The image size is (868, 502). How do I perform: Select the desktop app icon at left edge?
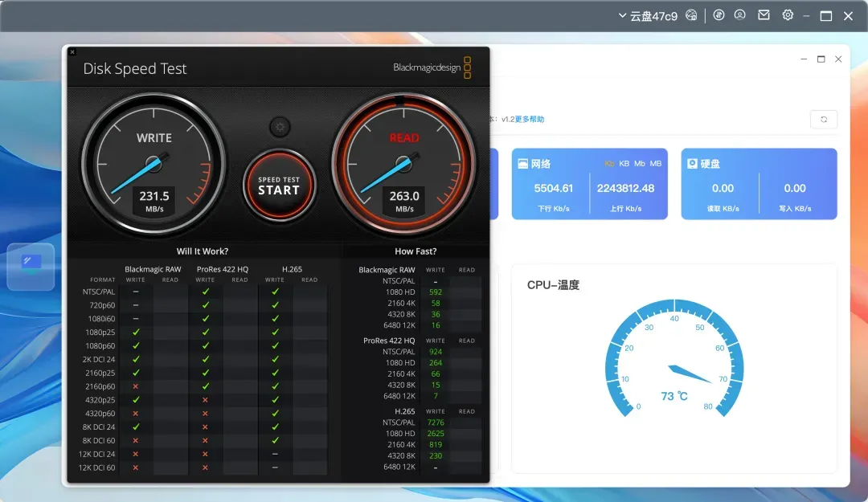[x=31, y=267]
